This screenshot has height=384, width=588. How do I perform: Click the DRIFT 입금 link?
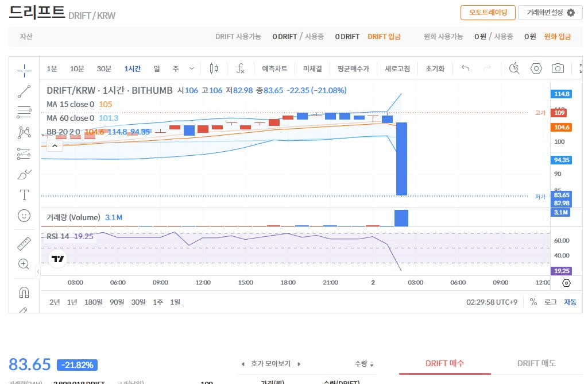(384, 36)
